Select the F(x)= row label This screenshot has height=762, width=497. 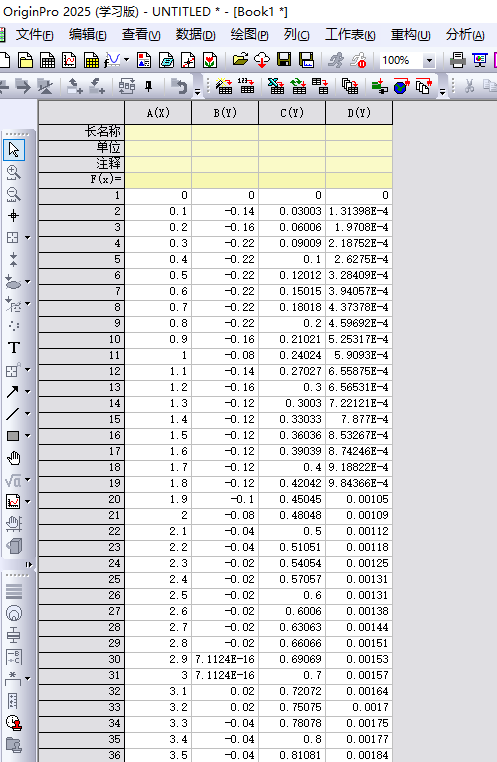click(x=82, y=180)
